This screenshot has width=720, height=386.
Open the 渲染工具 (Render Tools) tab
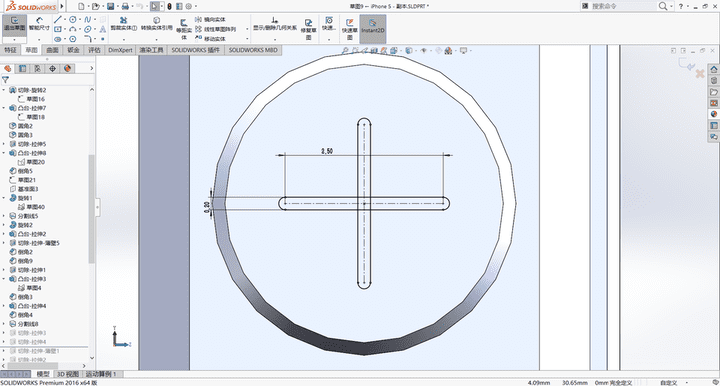tap(151, 50)
